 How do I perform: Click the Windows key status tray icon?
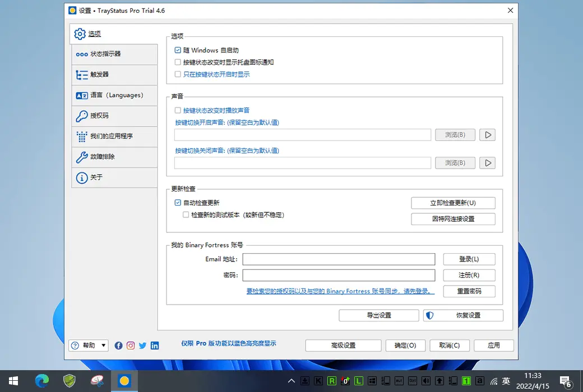click(372, 381)
